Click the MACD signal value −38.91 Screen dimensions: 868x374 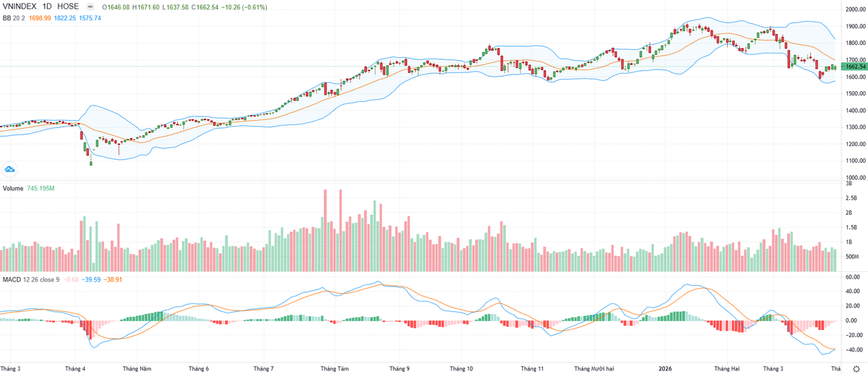(x=113, y=279)
